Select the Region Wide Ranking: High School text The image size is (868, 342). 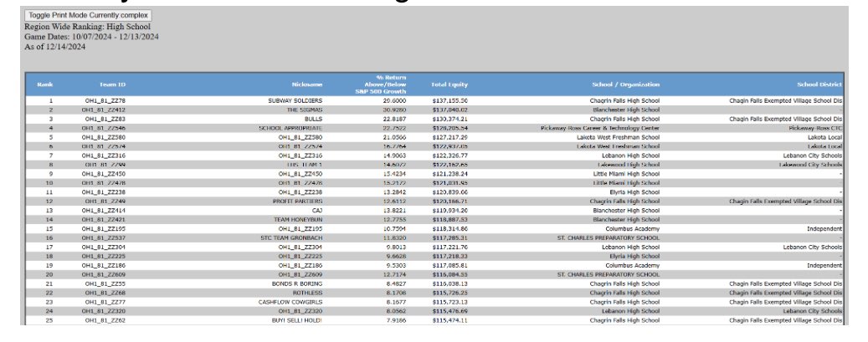pyautogui.click(x=87, y=27)
